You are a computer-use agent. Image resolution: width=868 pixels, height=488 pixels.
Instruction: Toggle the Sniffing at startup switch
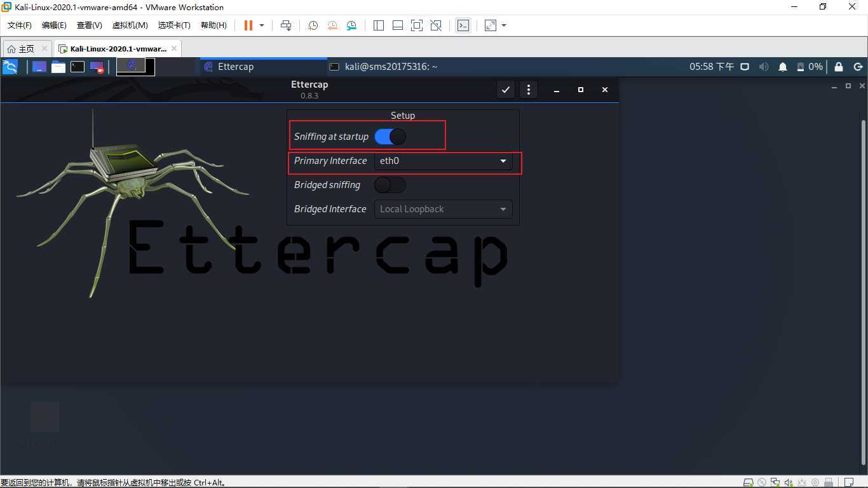pos(390,137)
